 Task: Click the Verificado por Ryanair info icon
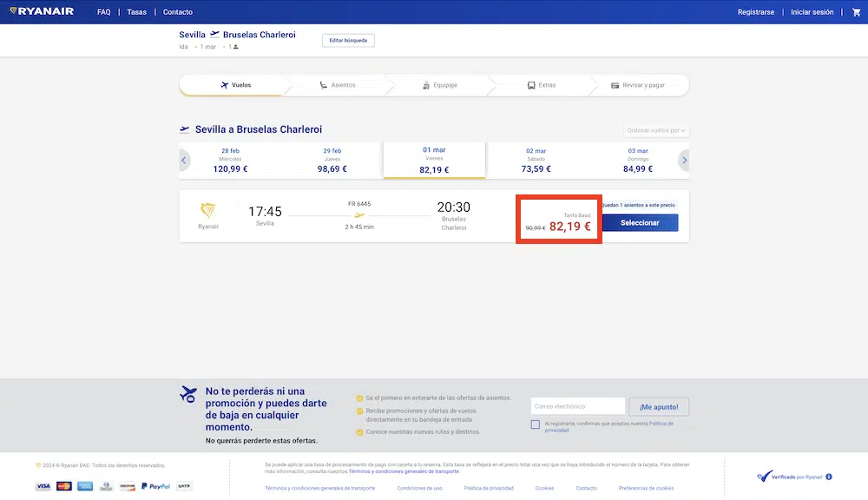pos(829,477)
